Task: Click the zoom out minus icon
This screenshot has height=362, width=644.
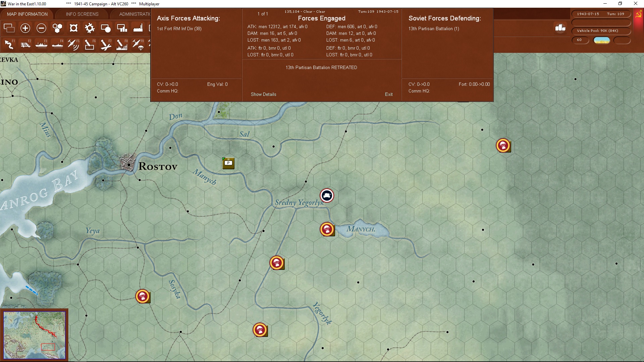Action: tap(41, 28)
